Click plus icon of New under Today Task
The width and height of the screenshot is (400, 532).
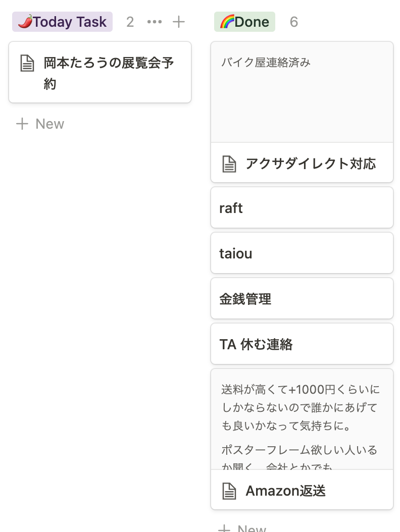pos(22,124)
